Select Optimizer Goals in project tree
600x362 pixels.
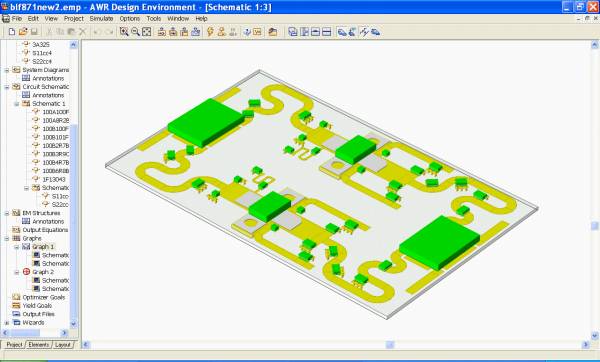tap(44, 297)
